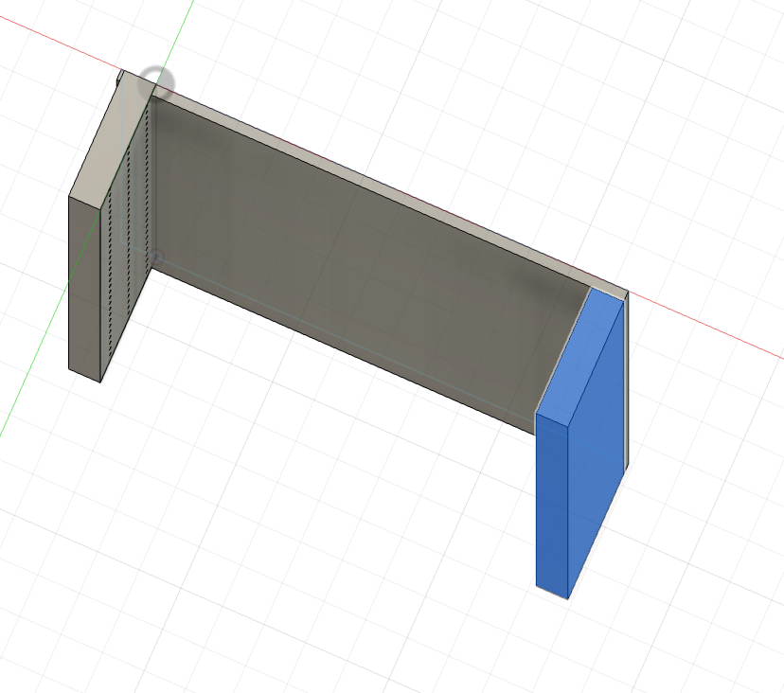Select the thin gray strip right of blue panel
Viewport: 784px width, 693px height.
pyautogui.click(x=626, y=382)
